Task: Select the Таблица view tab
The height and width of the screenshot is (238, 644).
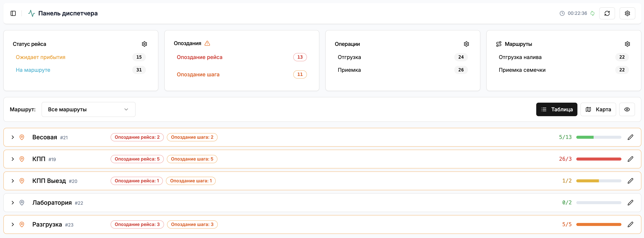Action: click(x=557, y=109)
